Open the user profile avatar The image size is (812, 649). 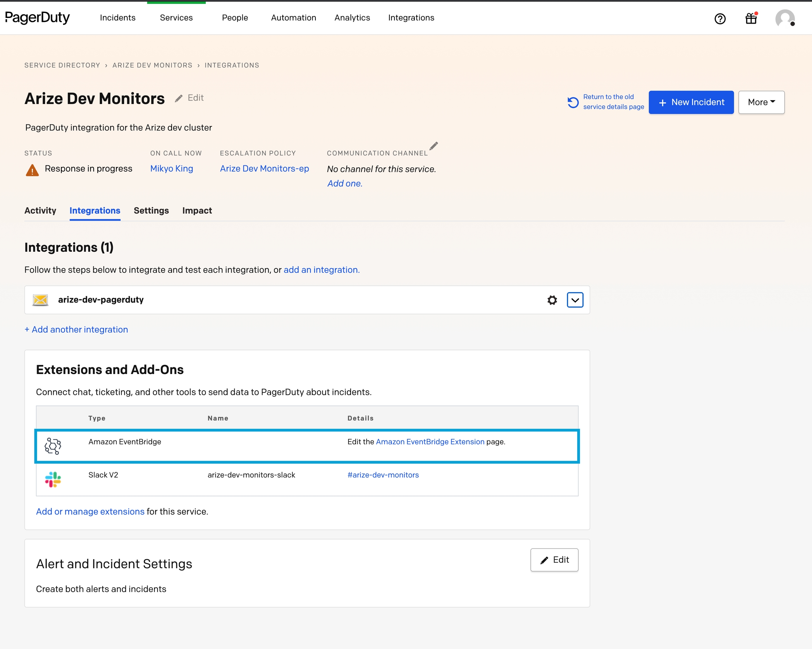pyautogui.click(x=785, y=18)
